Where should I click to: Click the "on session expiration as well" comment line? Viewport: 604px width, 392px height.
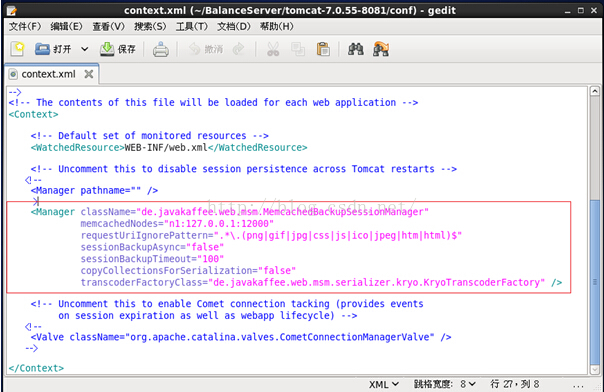click(208, 316)
